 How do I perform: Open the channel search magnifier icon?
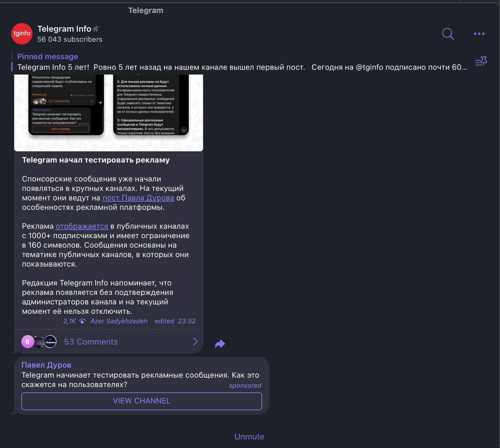pos(448,34)
